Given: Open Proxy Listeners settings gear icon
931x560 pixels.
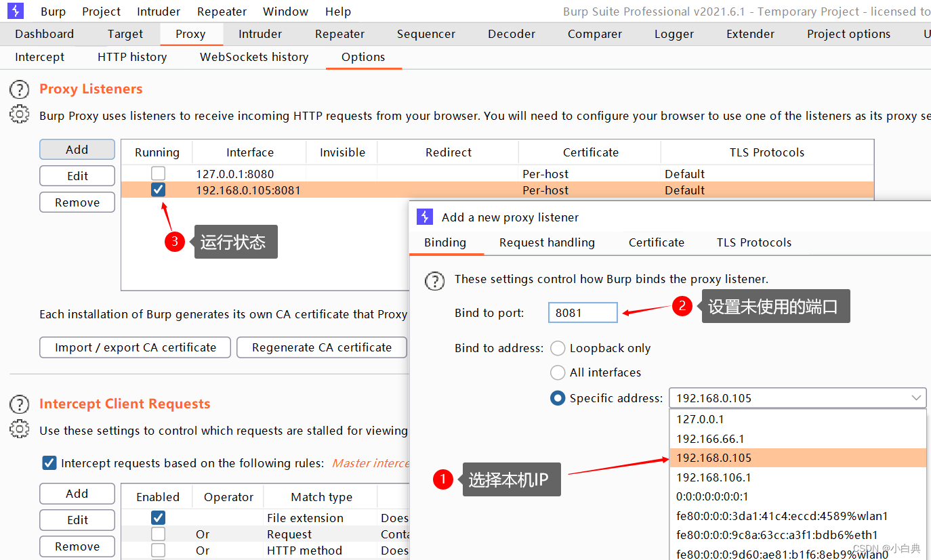Looking at the screenshot, I should coord(20,116).
